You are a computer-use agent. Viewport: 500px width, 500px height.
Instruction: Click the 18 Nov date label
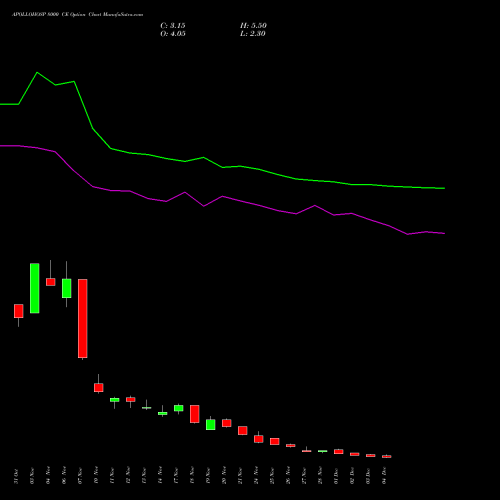point(192,476)
